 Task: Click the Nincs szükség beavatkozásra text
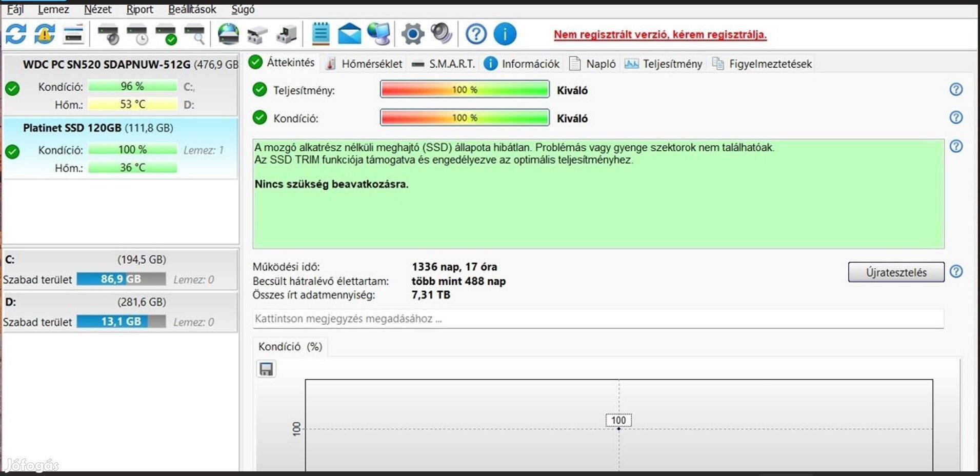click(x=331, y=184)
